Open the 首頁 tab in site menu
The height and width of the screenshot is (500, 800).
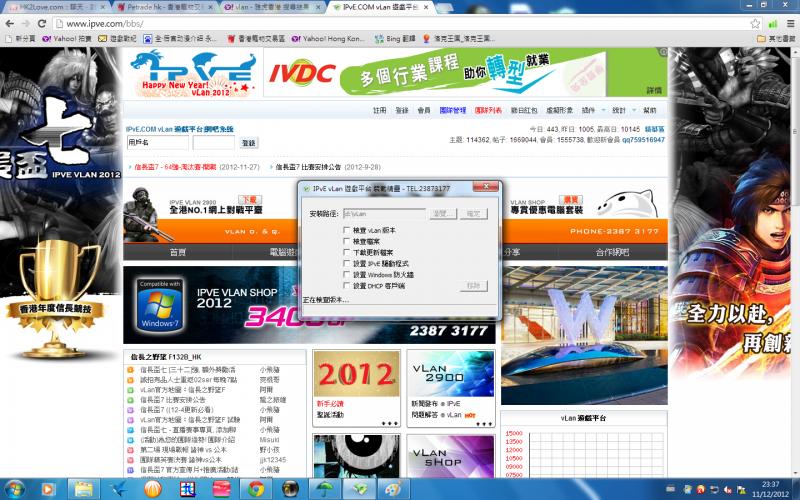tap(178, 252)
